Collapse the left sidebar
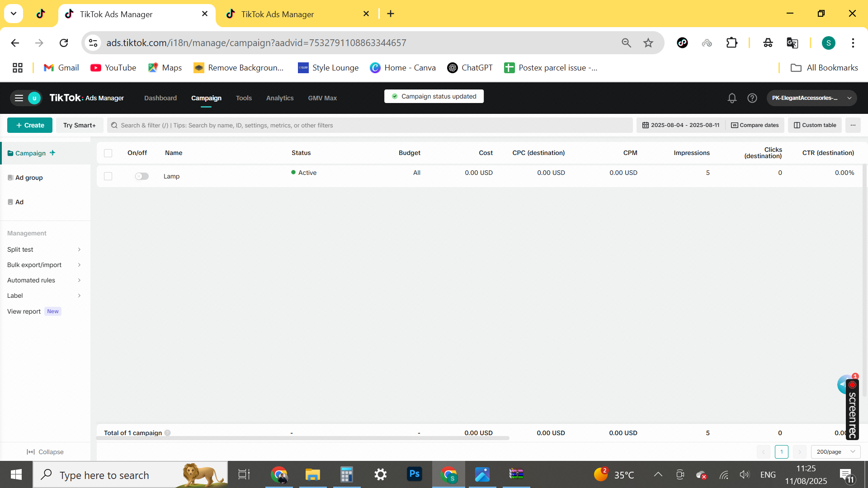 [45, 452]
